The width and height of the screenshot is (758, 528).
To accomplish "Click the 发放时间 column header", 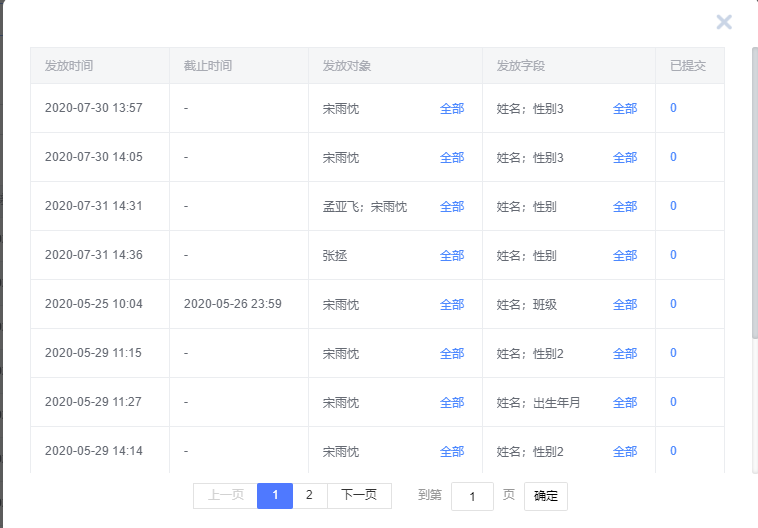I will coord(69,66).
